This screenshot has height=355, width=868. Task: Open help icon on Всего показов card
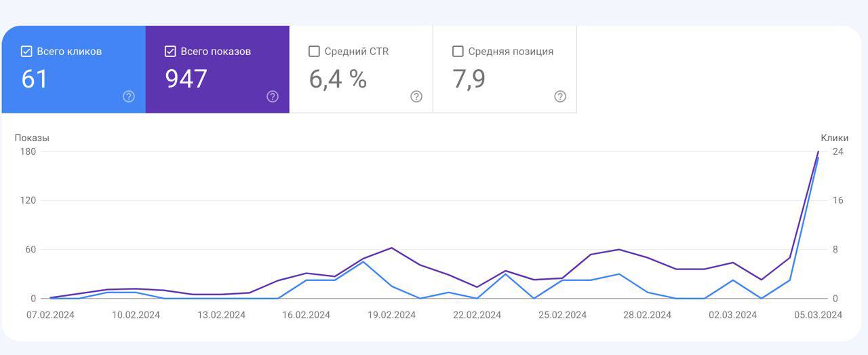pos(273,96)
